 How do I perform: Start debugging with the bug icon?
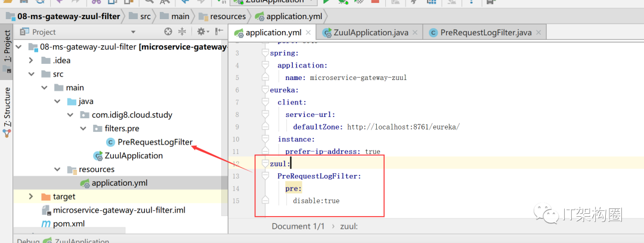click(x=342, y=2)
